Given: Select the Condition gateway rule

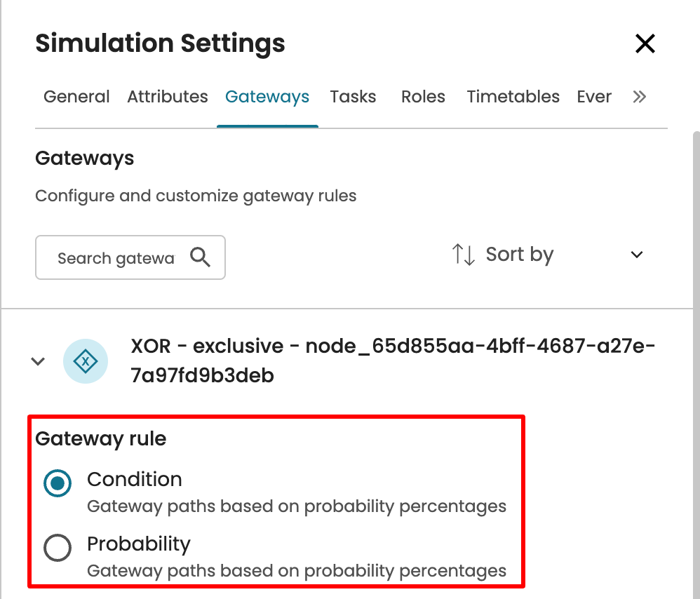Looking at the screenshot, I should [58, 483].
